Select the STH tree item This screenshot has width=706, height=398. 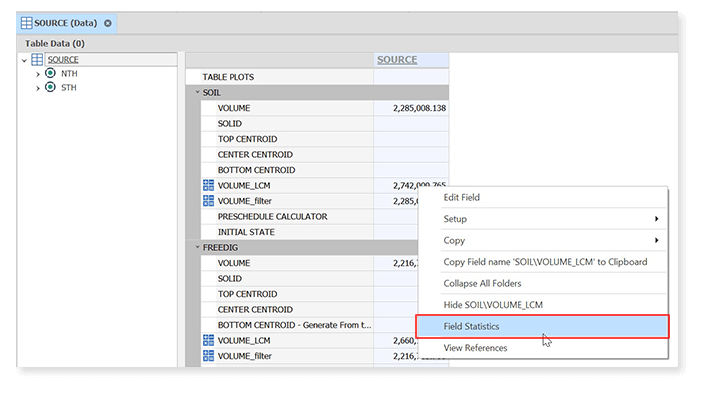(69, 87)
